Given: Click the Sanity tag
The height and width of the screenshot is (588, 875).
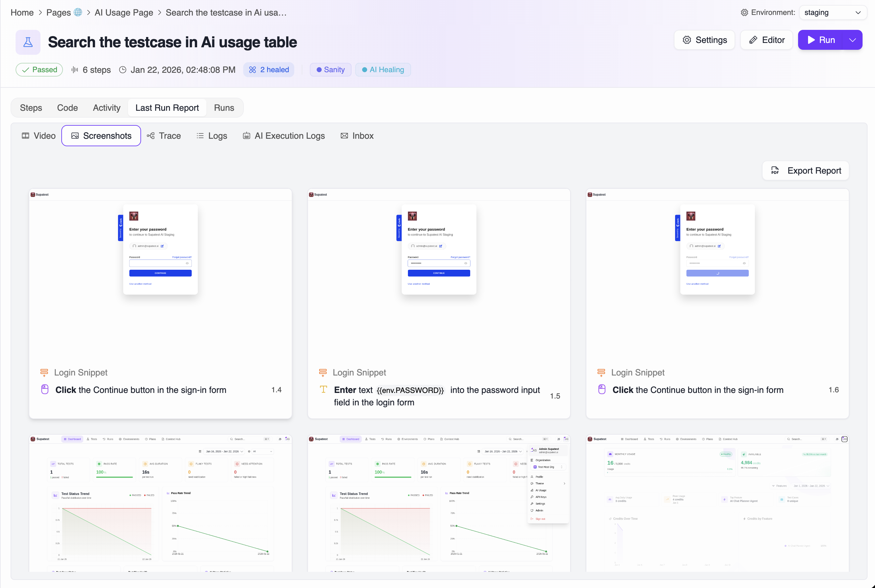Looking at the screenshot, I should [330, 70].
